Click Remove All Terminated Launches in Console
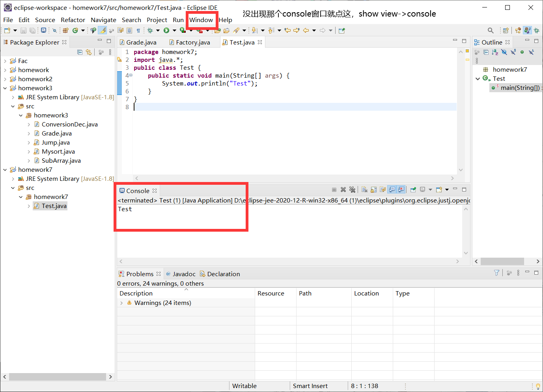Screen dimensions: 543x392 tap(352, 189)
